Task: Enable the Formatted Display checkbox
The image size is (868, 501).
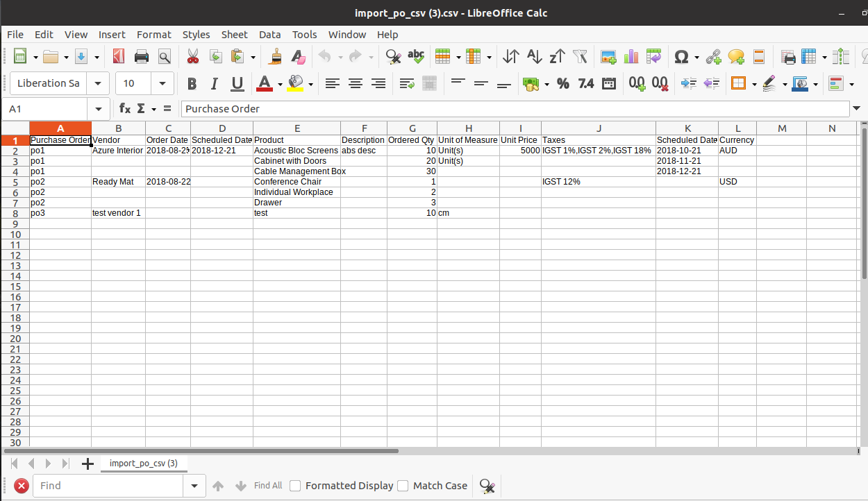Action: pos(295,486)
